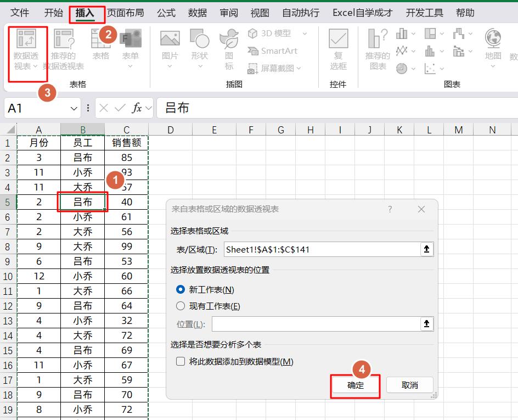Click 确定 button in dialog
This screenshot has height=420, width=518.
pos(356,385)
